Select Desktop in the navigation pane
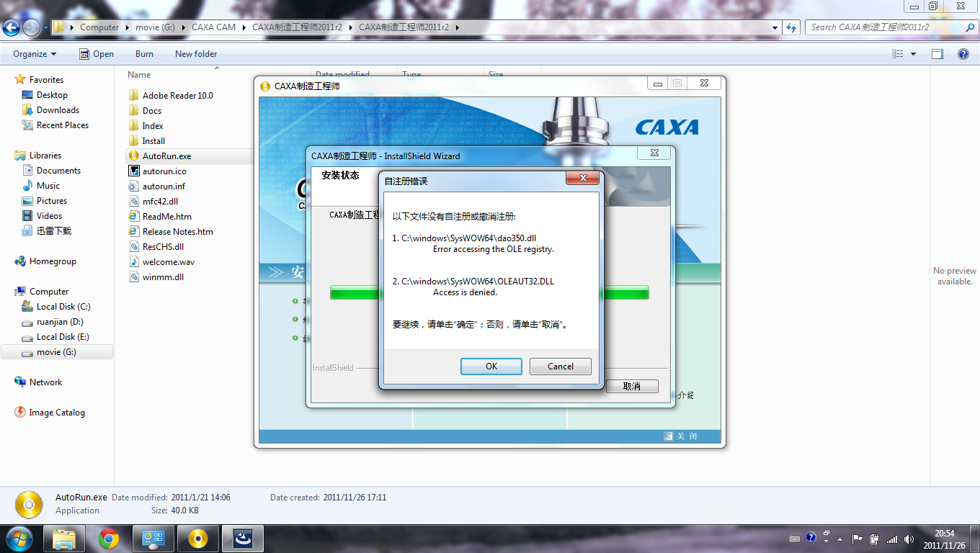 (52, 95)
